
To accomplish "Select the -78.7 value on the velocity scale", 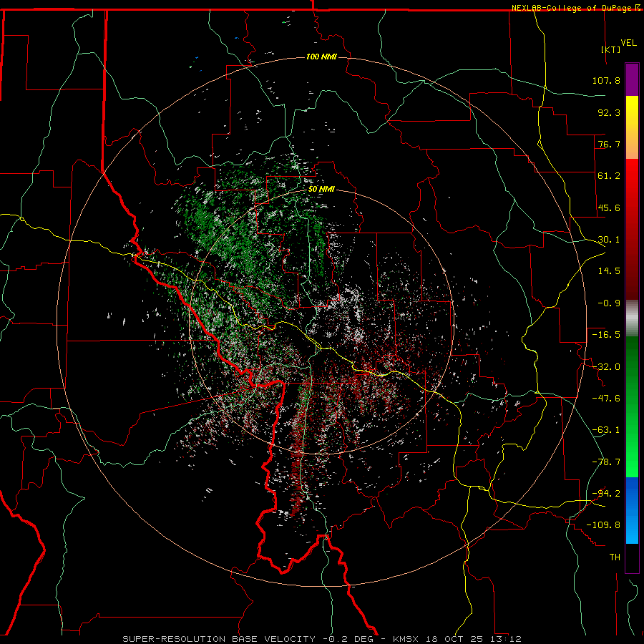I will pyautogui.click(x=606, y=462).
